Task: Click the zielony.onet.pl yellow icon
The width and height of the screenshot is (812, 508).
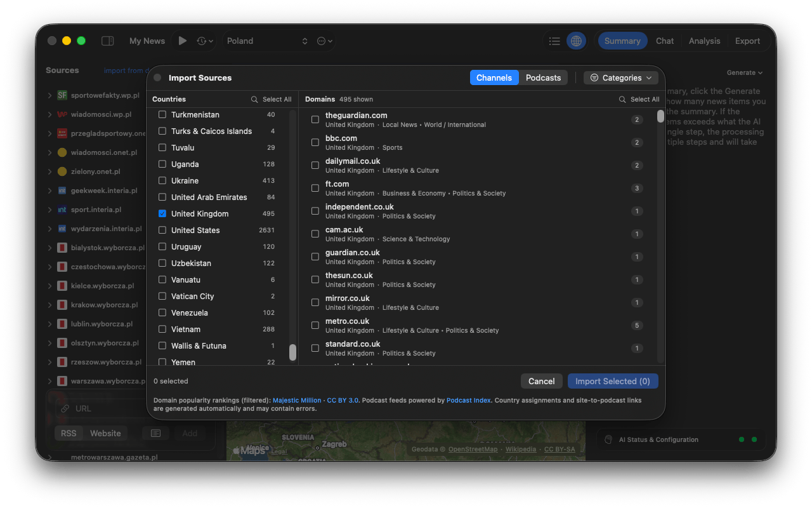Action: 62,171
